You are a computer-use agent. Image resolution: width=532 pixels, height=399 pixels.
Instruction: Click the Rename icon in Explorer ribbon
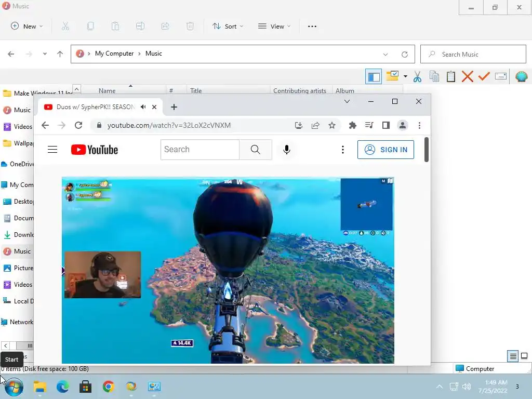(140, 26)
